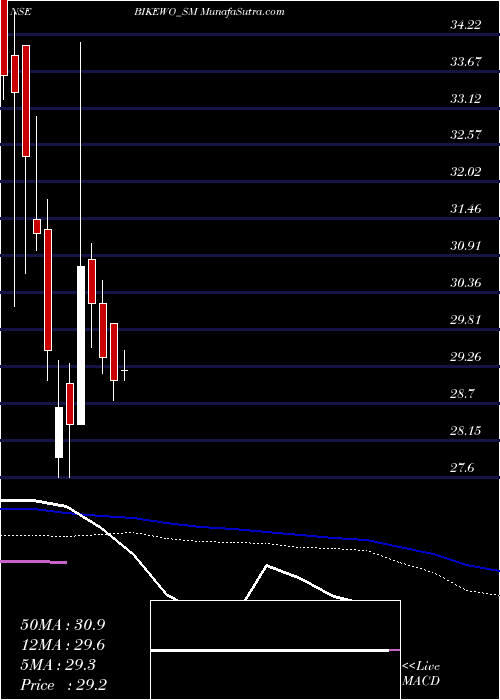500x700 pixels.
Task: Click the 29.26 price axis label
Action: (x=465, y=357)
